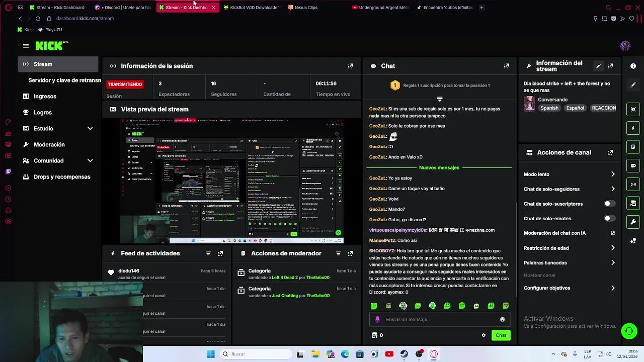
Task: Switch to Nexus Clips browser tab
Action: click(302, 8)
